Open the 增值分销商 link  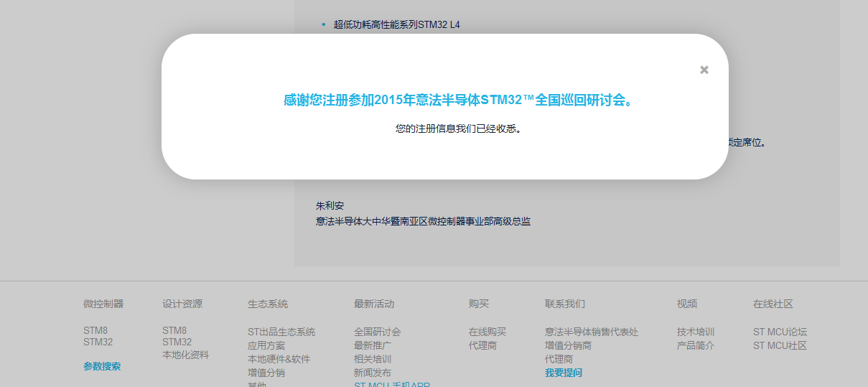tap(568, 346)
